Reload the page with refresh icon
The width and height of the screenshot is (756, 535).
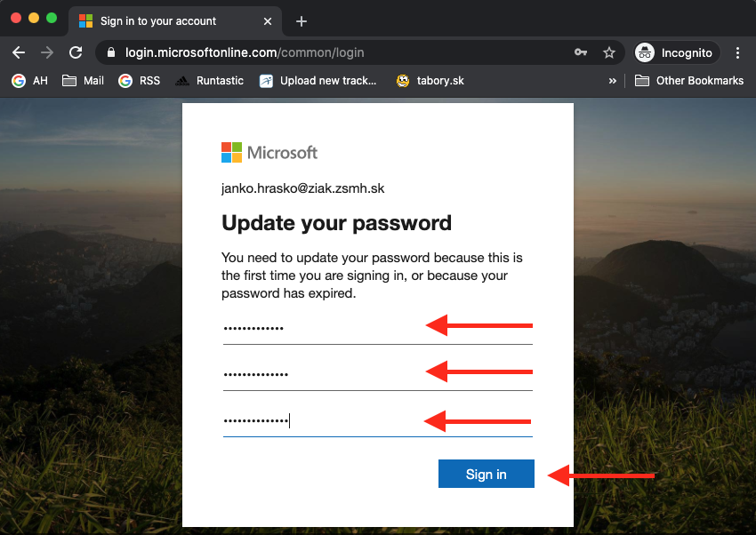click(76, 52)
